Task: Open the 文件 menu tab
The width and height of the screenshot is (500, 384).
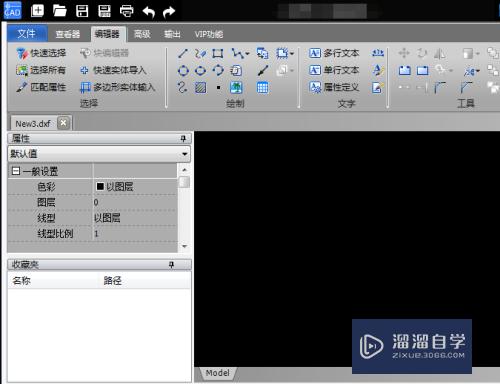Action: [27, 33]
